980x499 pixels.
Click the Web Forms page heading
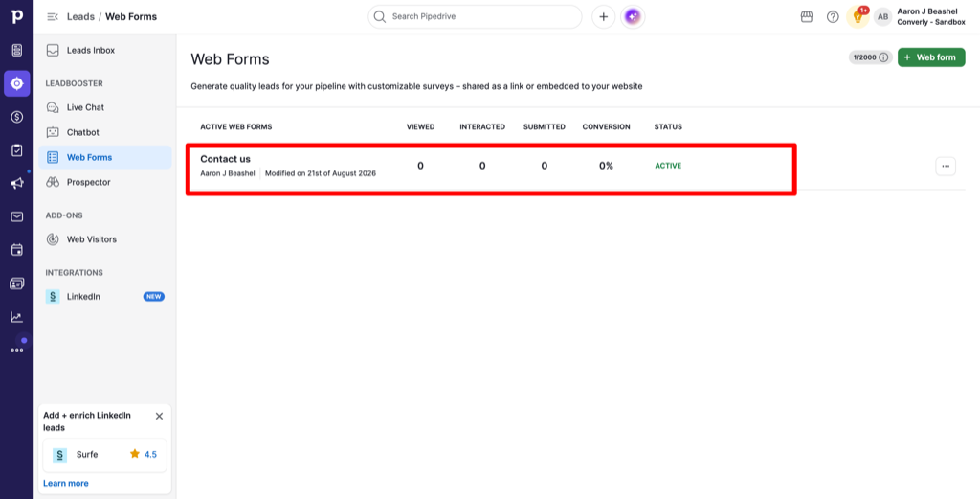click(230, 59)
